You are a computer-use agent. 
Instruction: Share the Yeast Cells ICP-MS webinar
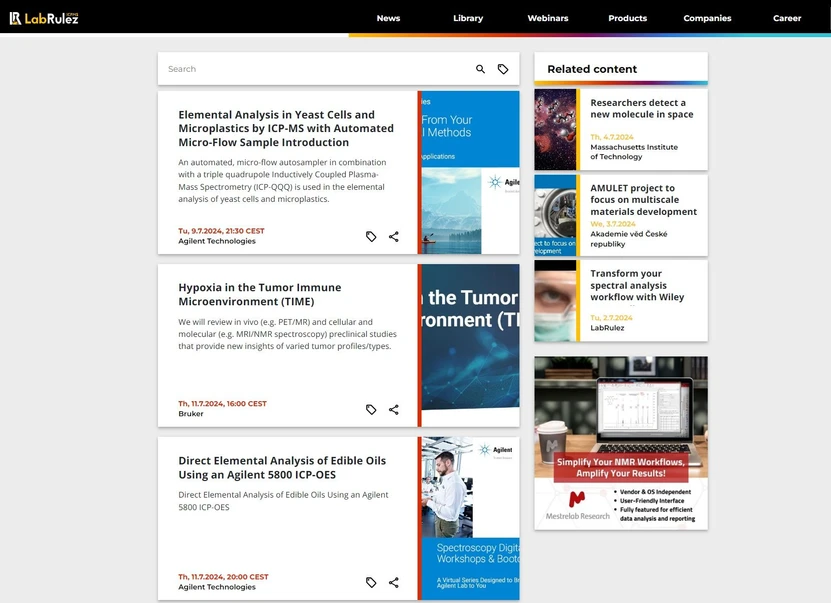coord(394,236)
